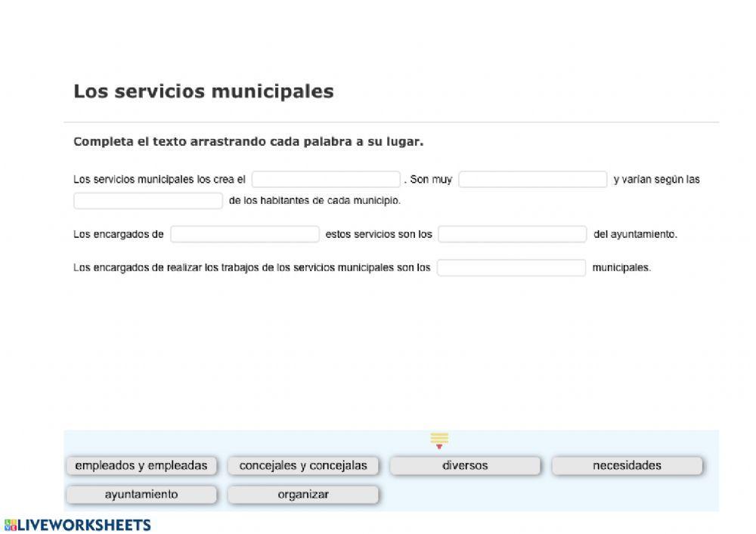
Task: Click the blank following 'Son muy'
Action: click(x=532, y=180)
